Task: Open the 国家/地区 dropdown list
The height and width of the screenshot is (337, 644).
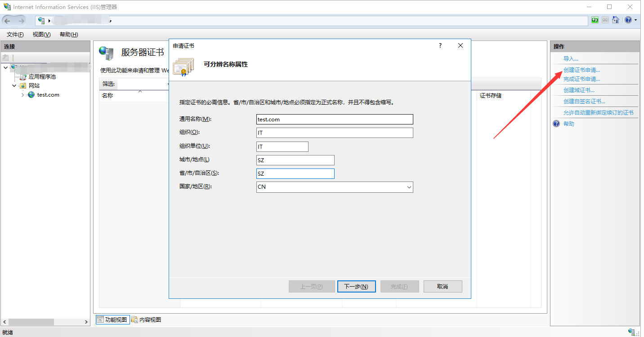Action: click(408, 187)
